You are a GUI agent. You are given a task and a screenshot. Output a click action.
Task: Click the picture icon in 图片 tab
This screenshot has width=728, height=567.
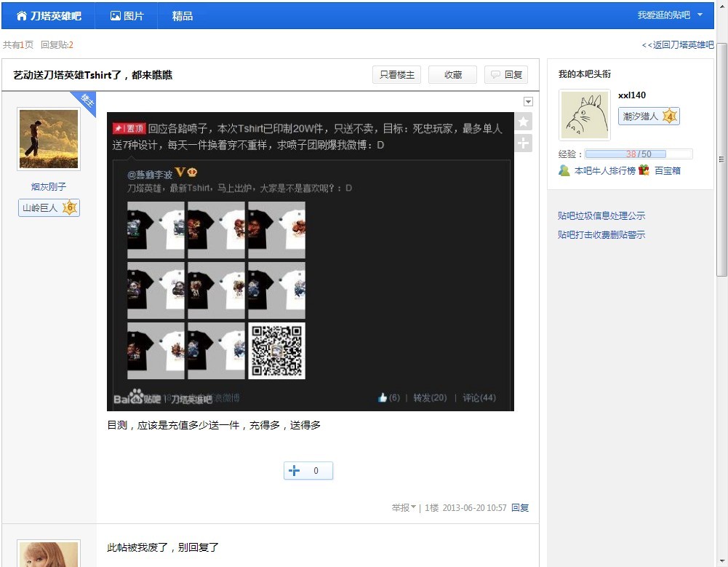pos(115,16)
